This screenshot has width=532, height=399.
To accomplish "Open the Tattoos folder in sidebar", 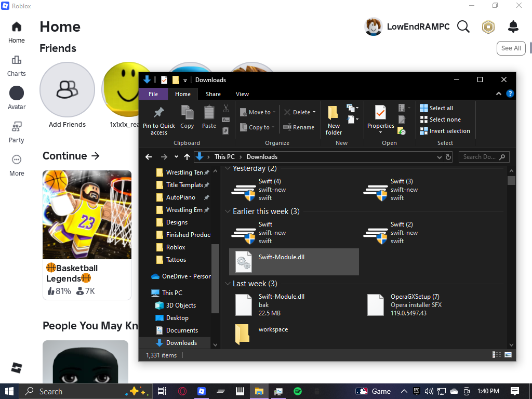I will (176, 260).
